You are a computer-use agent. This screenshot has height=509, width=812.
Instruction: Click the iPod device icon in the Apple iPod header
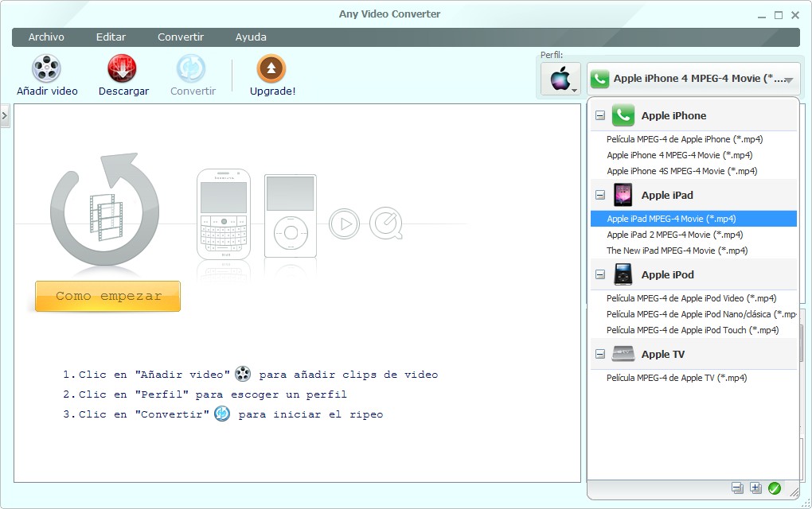[x=623, y=274]
